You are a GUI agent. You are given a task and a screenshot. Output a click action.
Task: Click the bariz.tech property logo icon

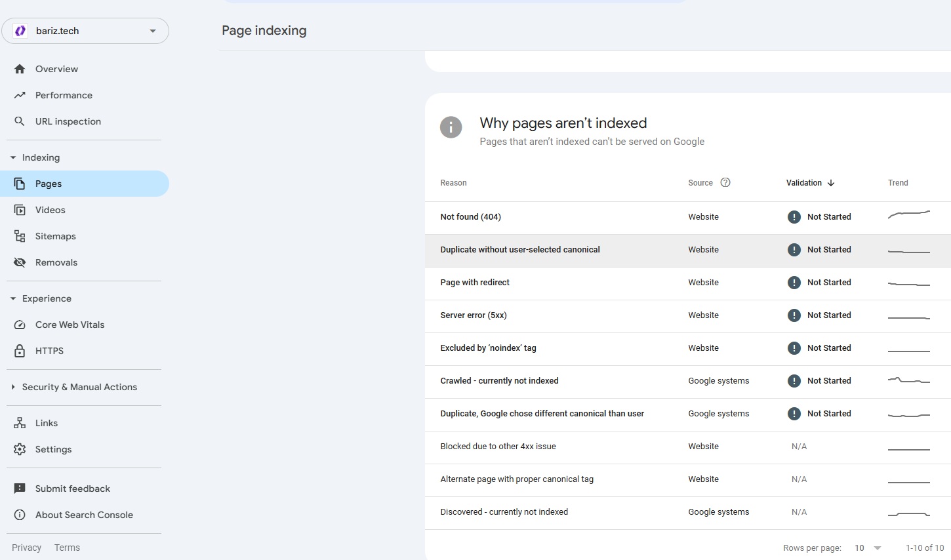point(20,31)
